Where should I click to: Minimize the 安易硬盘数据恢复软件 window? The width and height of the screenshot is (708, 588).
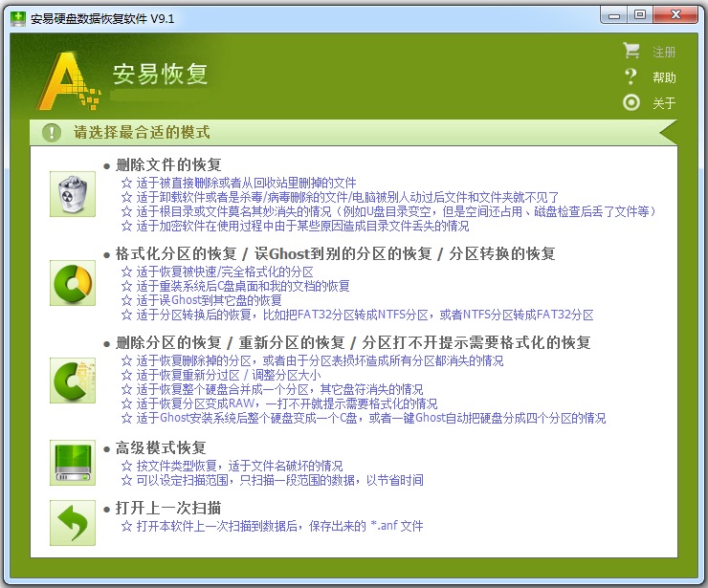pos(614,15)
